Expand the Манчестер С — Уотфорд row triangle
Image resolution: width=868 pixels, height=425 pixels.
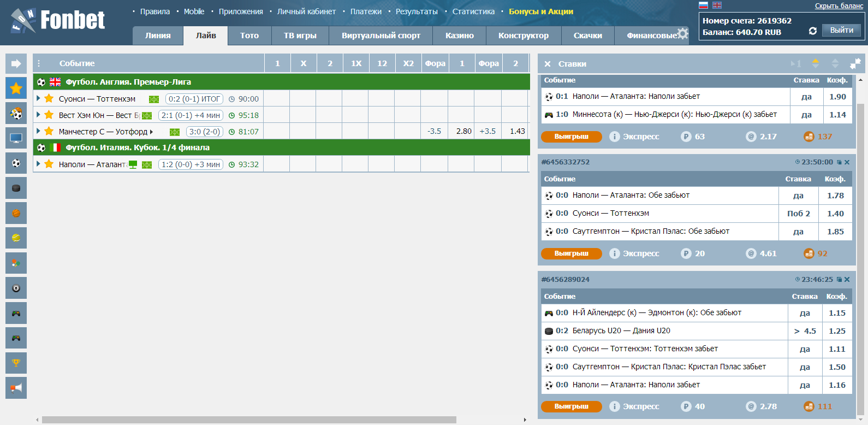click(38, 131)
